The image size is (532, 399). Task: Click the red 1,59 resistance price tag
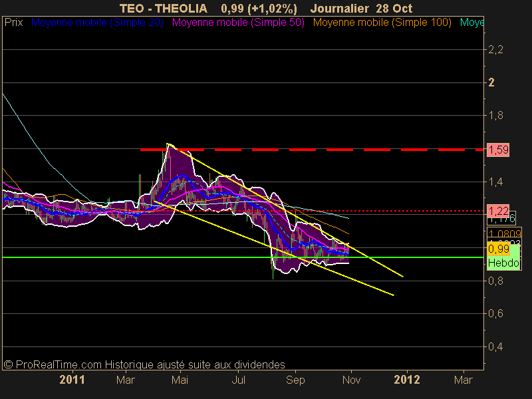pos(498,150)
